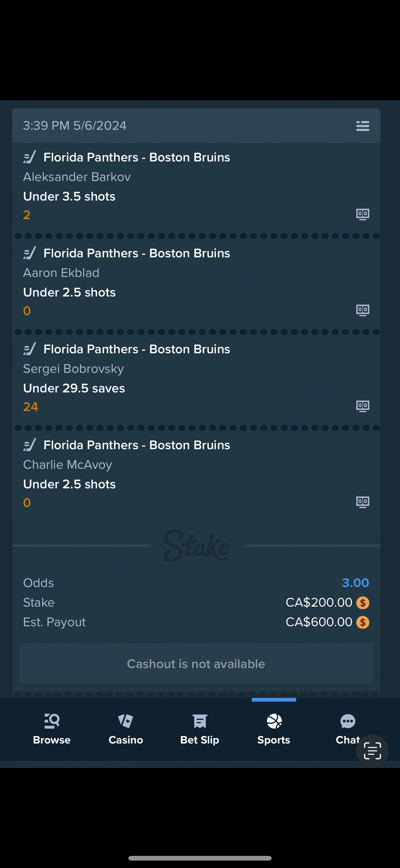400x868 pixels.
Task: Open live scoreboard for Sergei Bobrovsky bet
Action: point(362,406)
